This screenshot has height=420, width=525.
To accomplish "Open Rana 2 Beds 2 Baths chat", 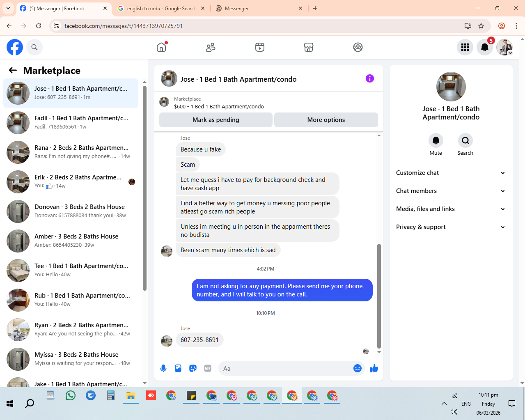I will click(71, 152).
